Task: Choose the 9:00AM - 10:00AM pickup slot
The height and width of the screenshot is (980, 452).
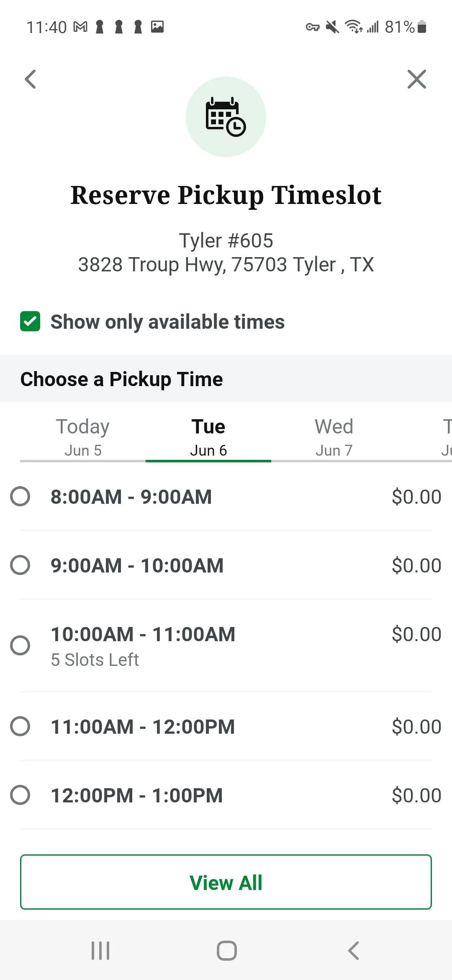Action: (20, 565)
